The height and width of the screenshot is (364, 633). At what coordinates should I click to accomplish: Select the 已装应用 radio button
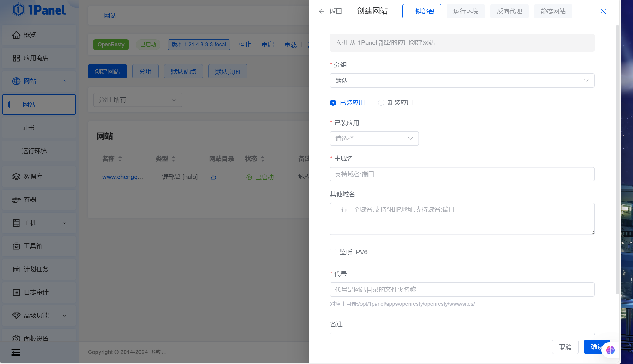(333, 103)
